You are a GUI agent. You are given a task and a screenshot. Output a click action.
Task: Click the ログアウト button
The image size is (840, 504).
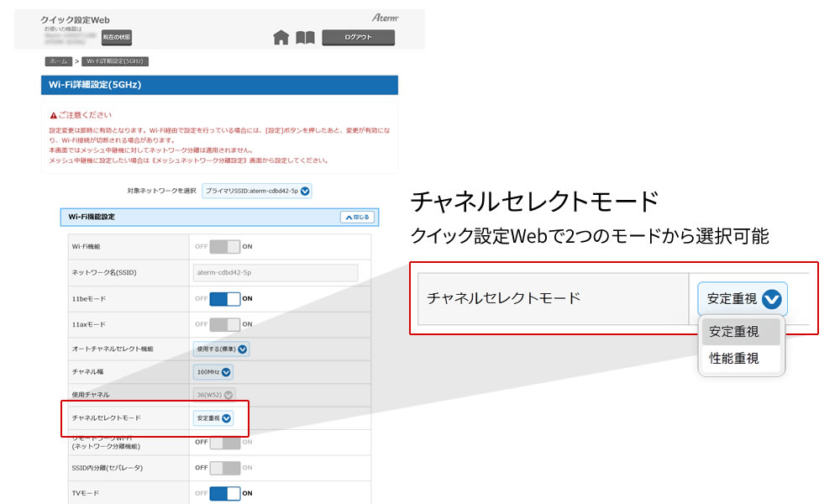point(358,37)
